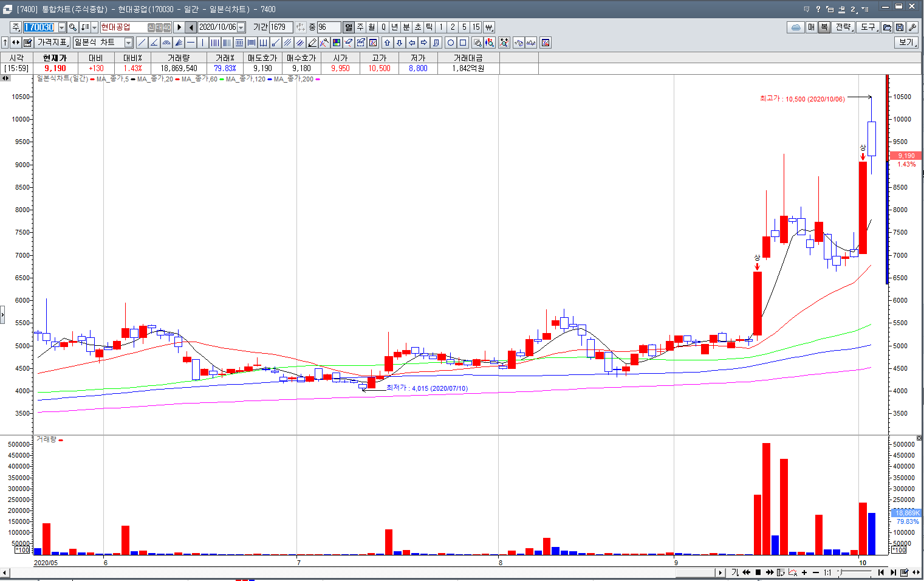Click the candlestick zoom search tool
Image resolution: width=924 pixels, height=581 pixels.
click(490, 43)
